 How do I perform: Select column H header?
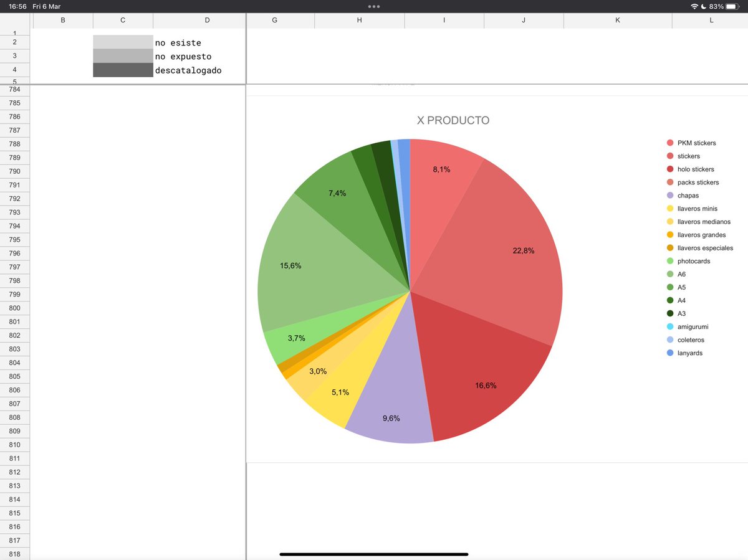(x=360, y=21)
